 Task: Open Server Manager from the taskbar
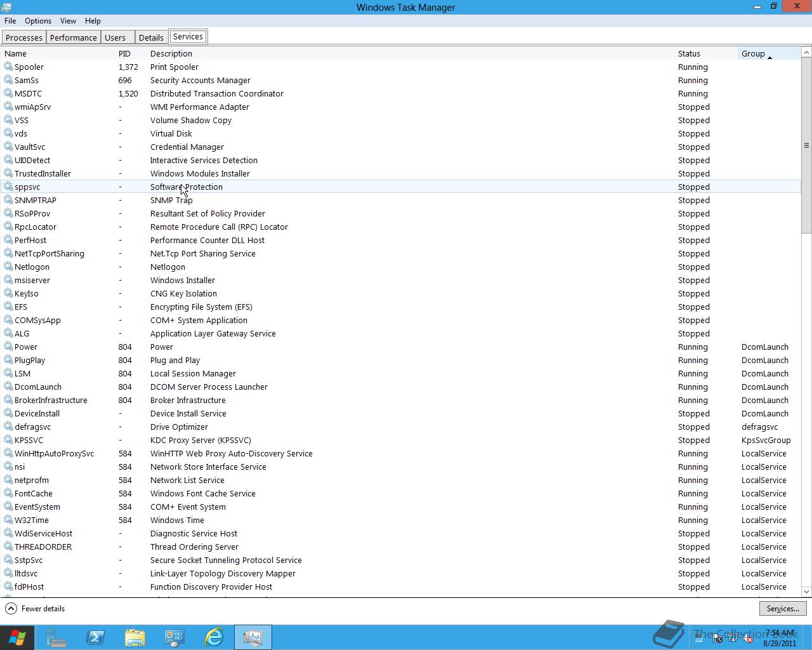point(56,637)
